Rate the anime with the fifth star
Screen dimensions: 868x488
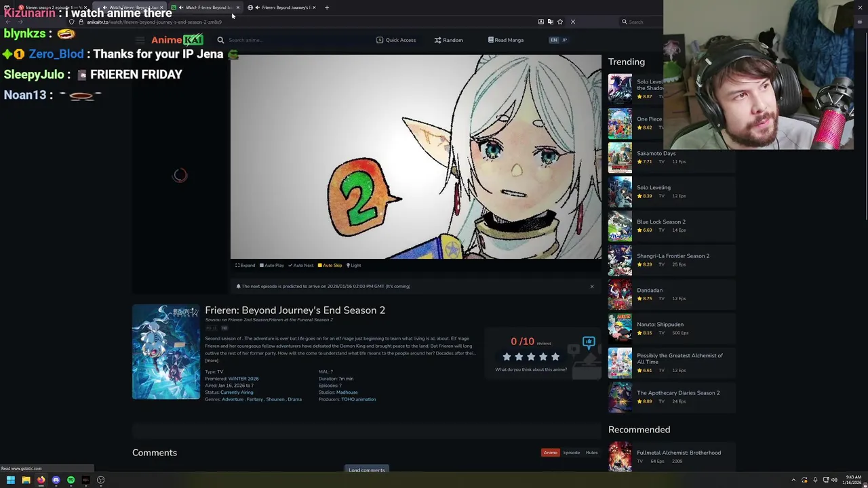555,357
